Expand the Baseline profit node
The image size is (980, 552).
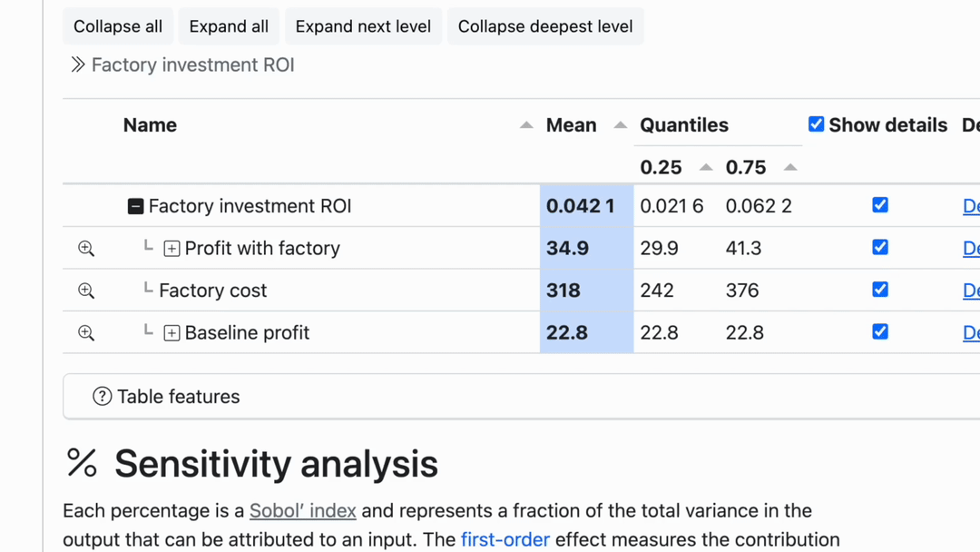[x=171, y=333]
